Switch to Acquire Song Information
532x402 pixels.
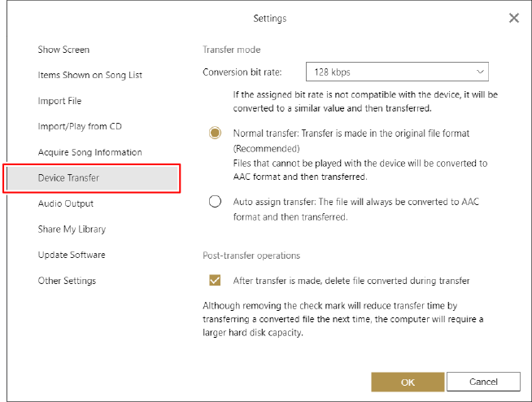pos(89,152)
